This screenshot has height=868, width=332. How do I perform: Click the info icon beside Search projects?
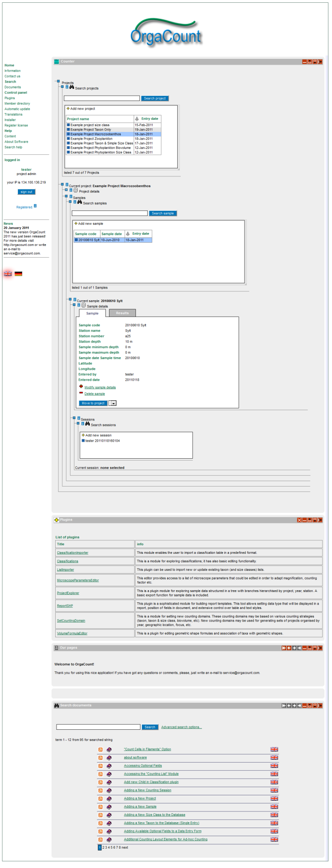(x=67, y=87)
